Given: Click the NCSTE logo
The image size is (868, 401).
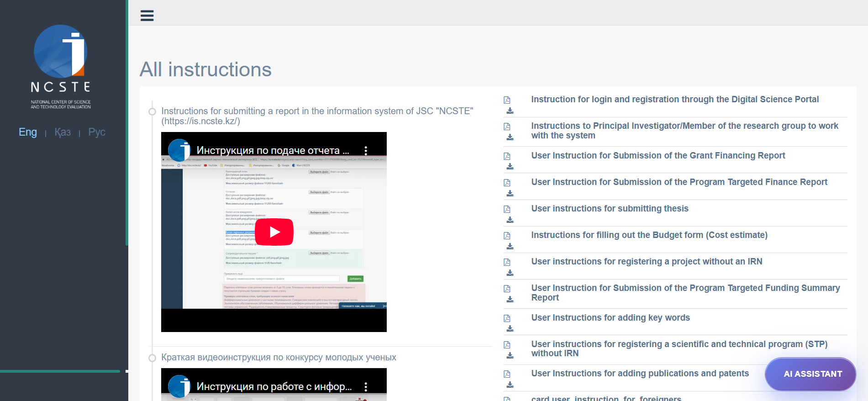Looking at the screenshot, I should click(61, 67).
